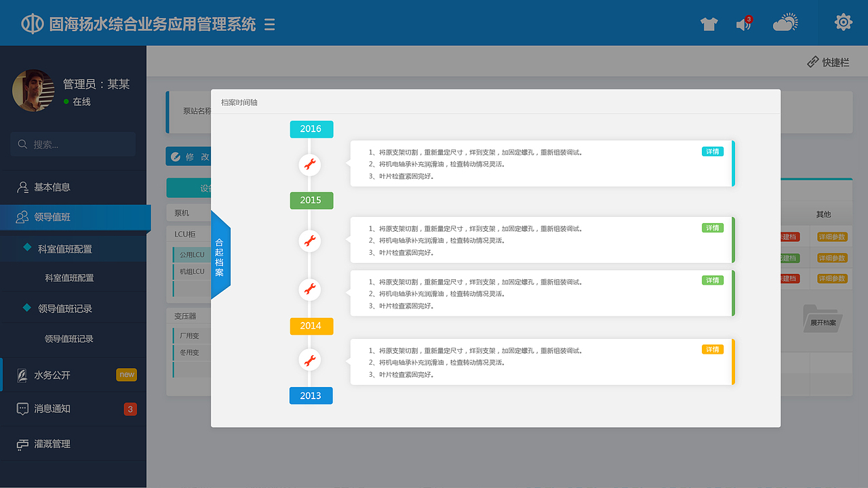Open the 快捷栏 shortcut bar
Image resolution: width=868 pixels, height=488 pixels.
[x=828, y=62]
